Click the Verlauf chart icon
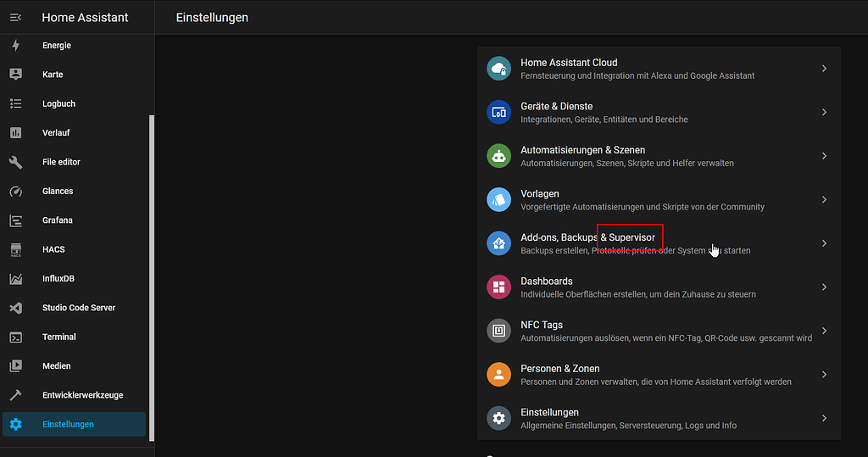Viewport: 868px width, 457px height. pyautogui.click(x=15, y=133)
